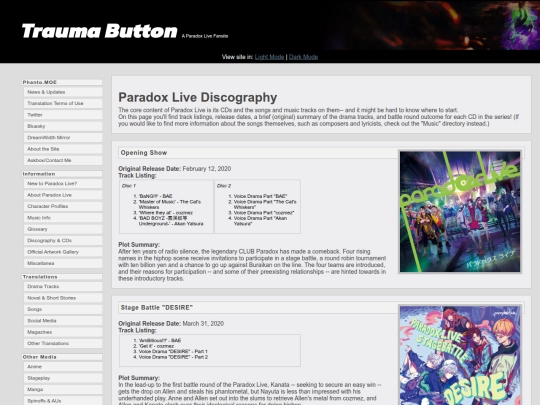Switch site to Light Mode
540x405 pixels.
click(x=269, y=57)
